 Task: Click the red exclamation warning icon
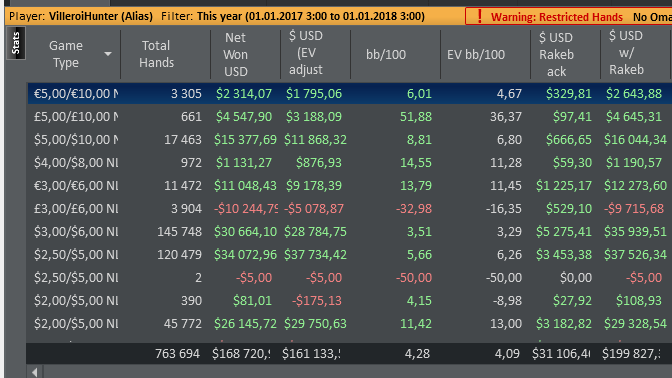[479, 17]
